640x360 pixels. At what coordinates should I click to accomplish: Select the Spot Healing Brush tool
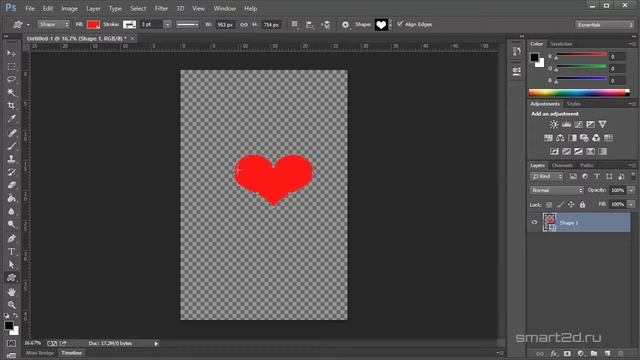point(11,133)
